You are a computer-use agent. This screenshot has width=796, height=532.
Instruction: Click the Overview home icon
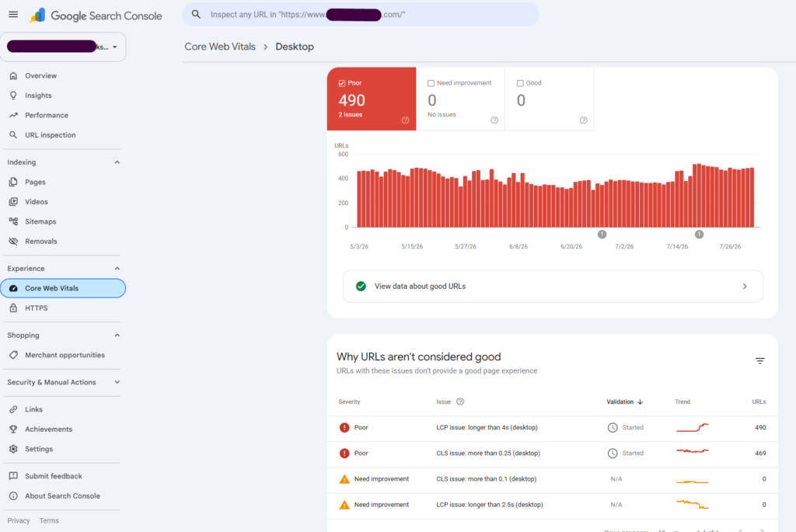[13, 75]
